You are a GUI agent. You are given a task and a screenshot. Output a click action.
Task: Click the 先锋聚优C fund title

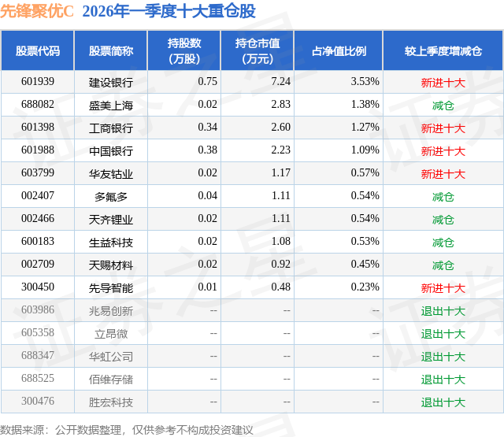37,11
